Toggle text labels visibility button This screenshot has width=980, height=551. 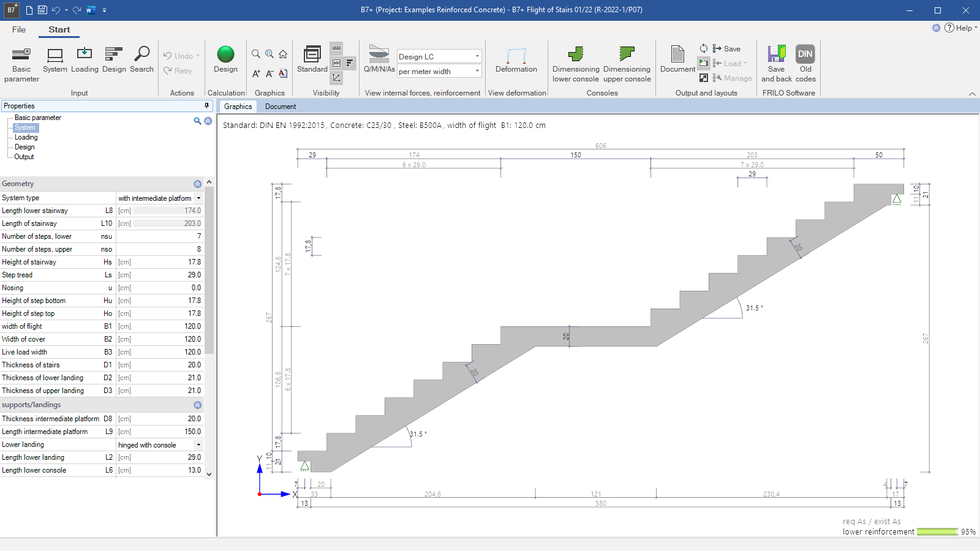tap(336, 63)
